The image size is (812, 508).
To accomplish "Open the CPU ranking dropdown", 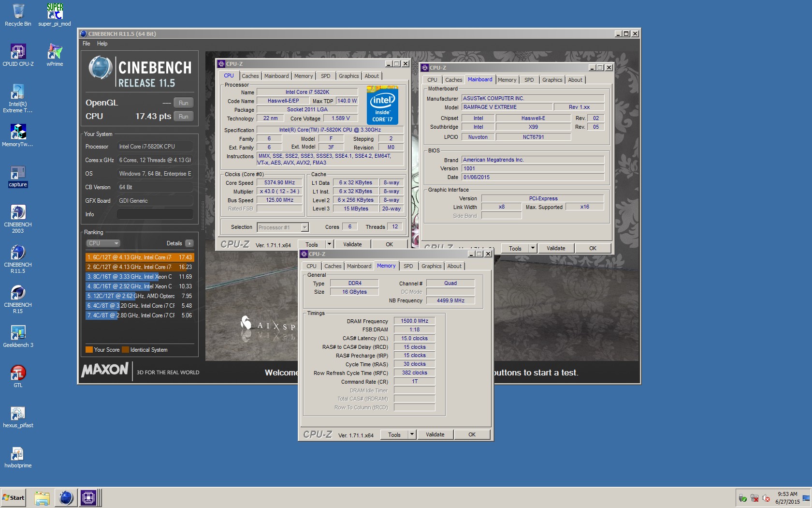I will tap(103, 243).
